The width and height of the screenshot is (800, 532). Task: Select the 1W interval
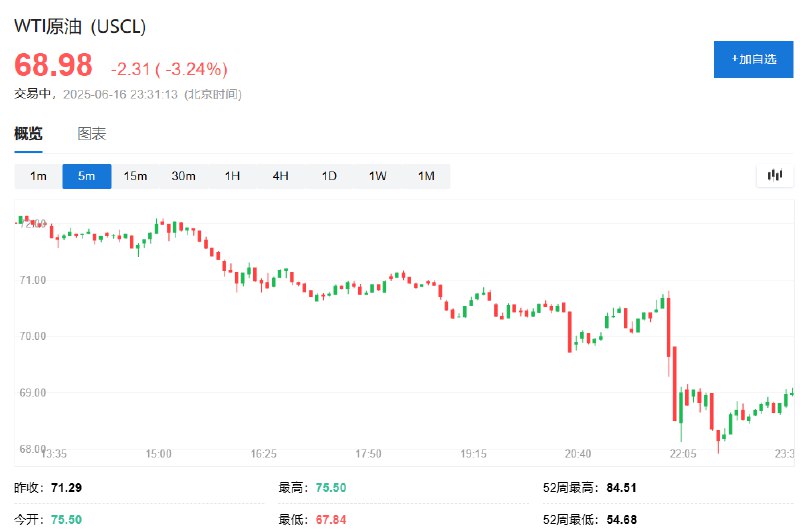(x=378, y=176)
